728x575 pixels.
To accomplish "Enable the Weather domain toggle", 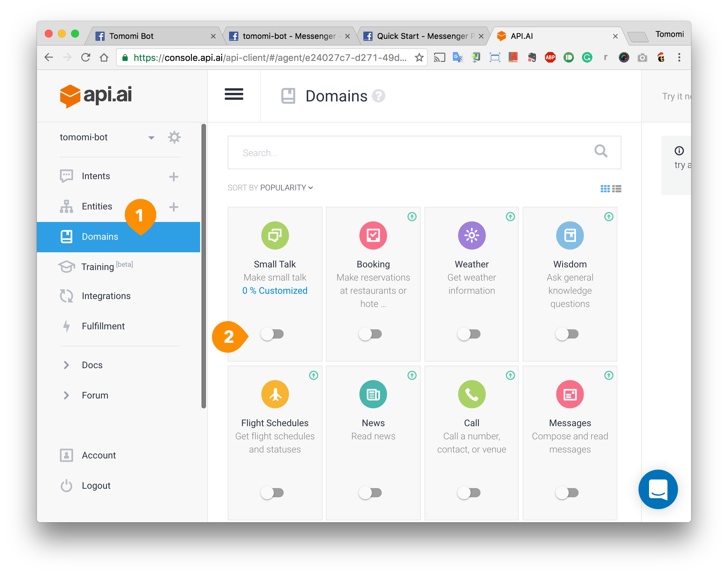I will click(470, 334).
